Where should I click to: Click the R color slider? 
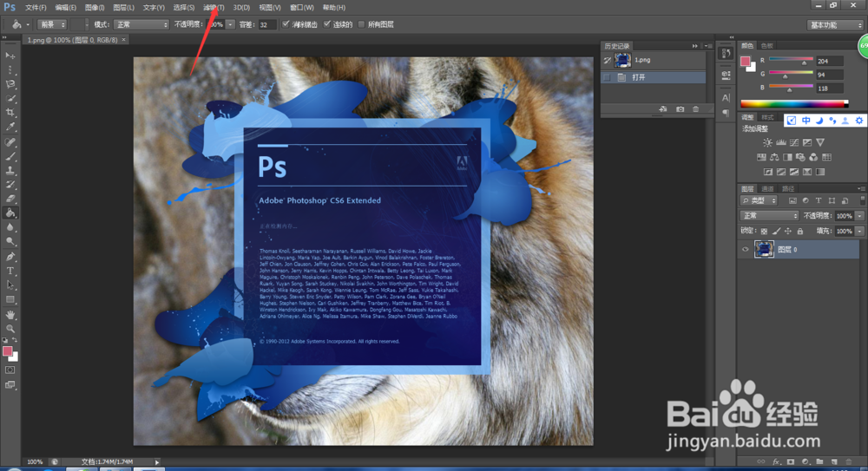click(791, 61)
